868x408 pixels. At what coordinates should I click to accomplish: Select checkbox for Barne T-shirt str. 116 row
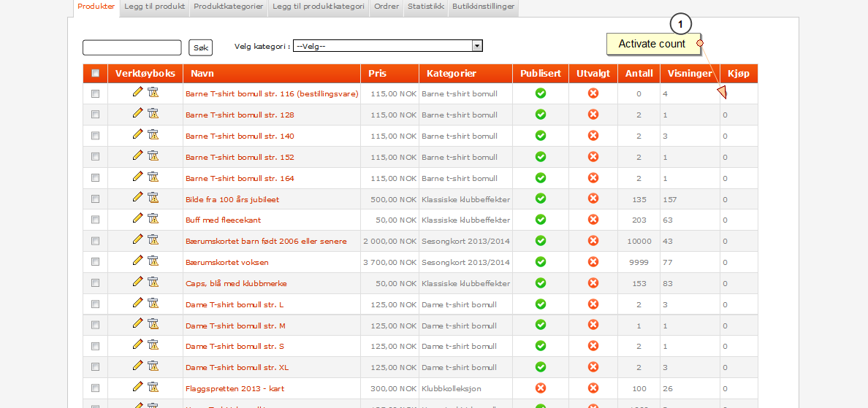pyautogui.click(x=95, y=94)
